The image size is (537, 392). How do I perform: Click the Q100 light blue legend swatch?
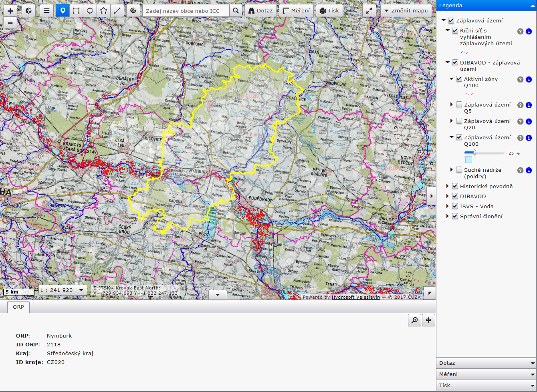point(468,159)
